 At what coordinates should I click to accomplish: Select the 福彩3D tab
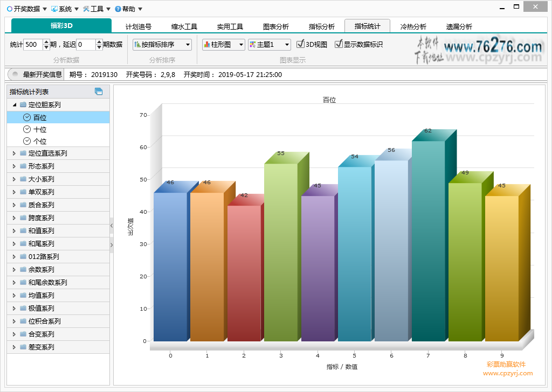click(x=61, y=26)
